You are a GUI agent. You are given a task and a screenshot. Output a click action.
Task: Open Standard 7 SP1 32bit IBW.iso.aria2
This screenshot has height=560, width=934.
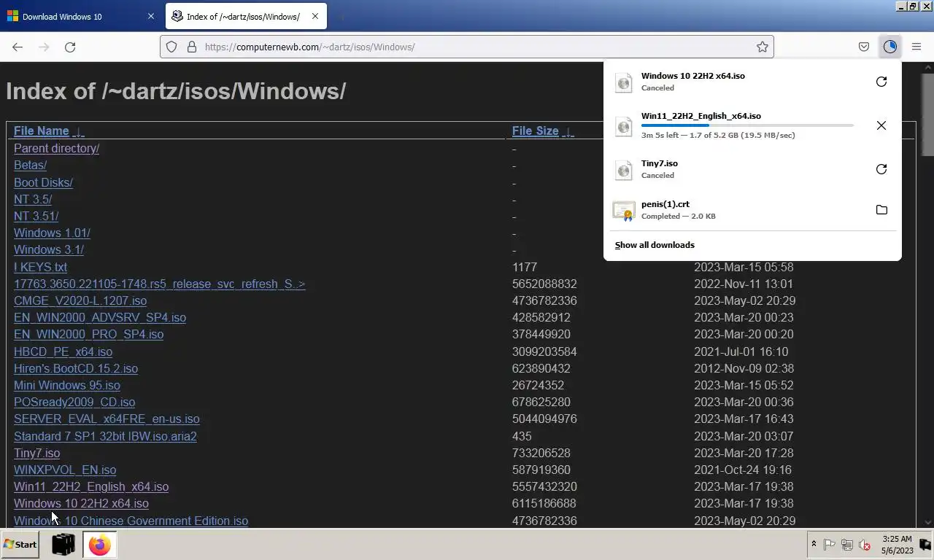tap(105, 436)
